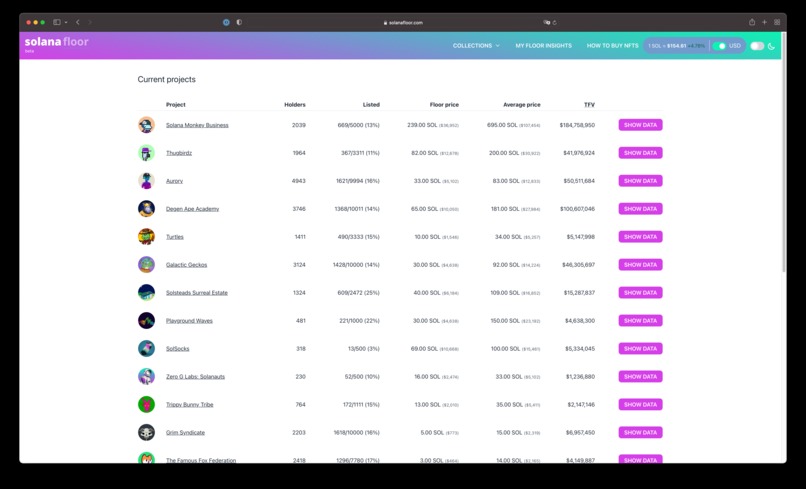Show data for Turtles
The width and height of the screenshot is (806, 489).
click(x=640, y=237)
